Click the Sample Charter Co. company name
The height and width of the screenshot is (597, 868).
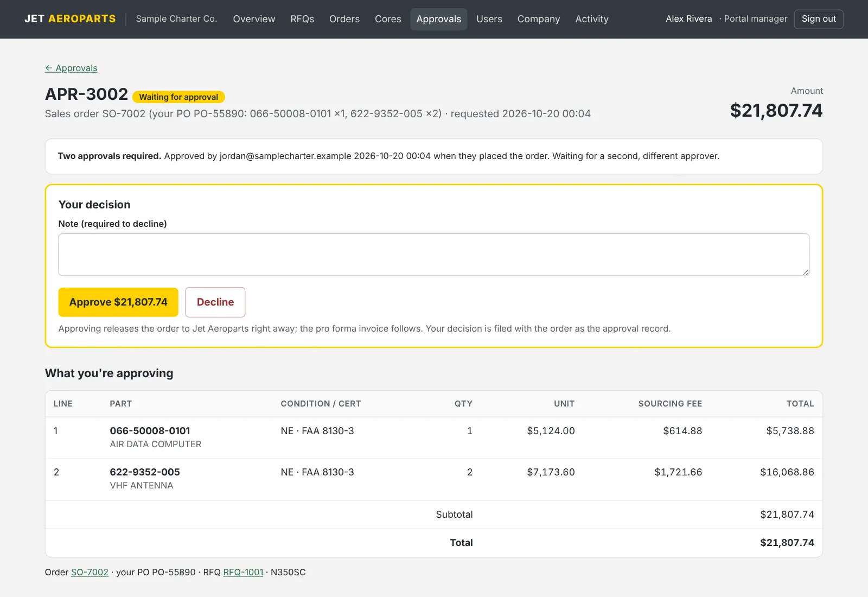pyautogui.click(x=176, y=19)
